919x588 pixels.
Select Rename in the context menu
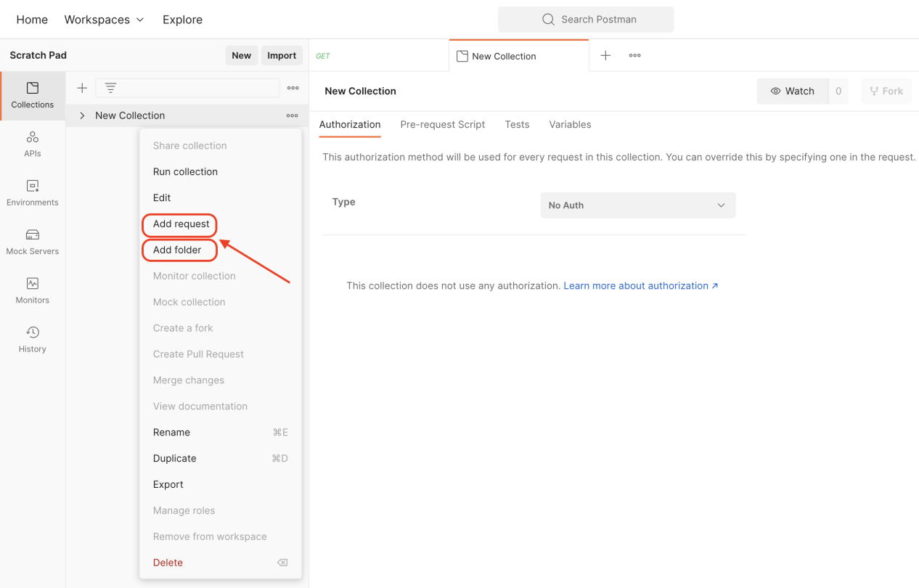click(x=220, y=433)
